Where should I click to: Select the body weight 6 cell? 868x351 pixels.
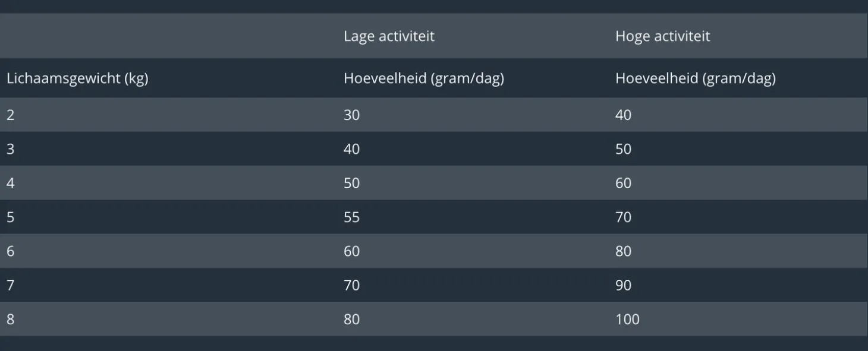(11, 251)
